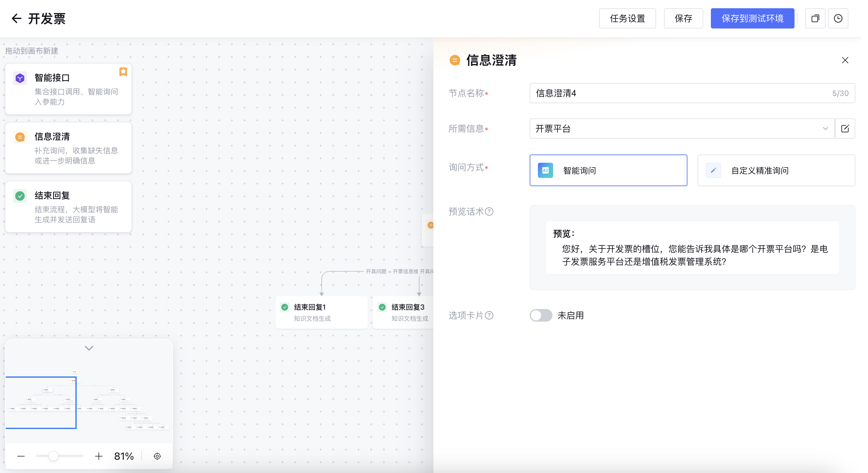Open 任务设置 button
The width and height of the screenshot is (868, 473).
(627, 18)
